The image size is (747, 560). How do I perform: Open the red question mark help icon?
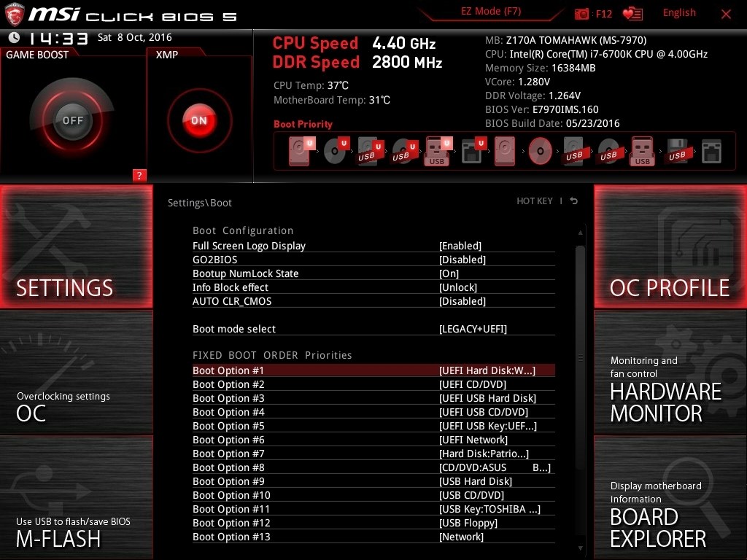coord(139,175)
